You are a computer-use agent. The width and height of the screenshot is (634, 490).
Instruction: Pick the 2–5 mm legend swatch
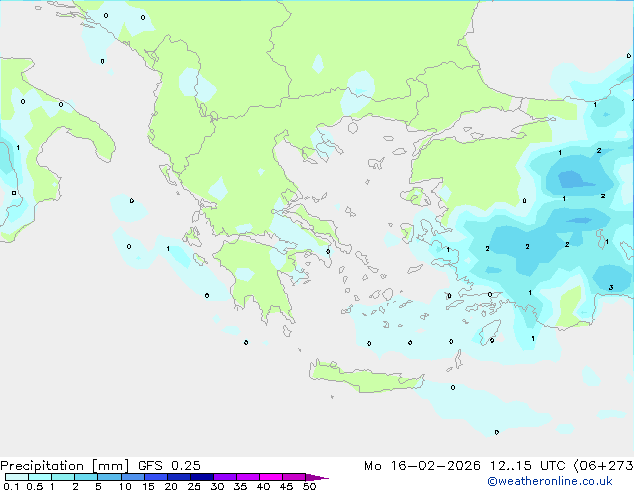[86, 477]
